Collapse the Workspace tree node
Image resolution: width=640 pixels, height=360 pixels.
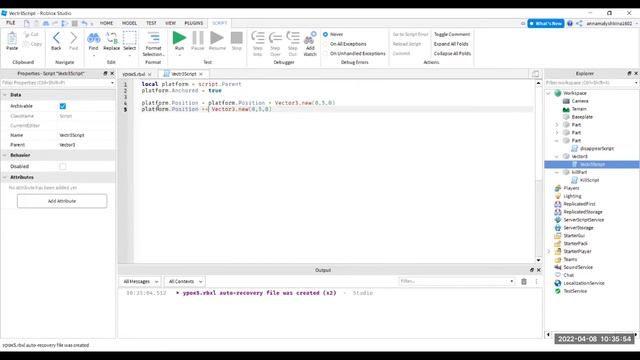[x=549, y=93]
